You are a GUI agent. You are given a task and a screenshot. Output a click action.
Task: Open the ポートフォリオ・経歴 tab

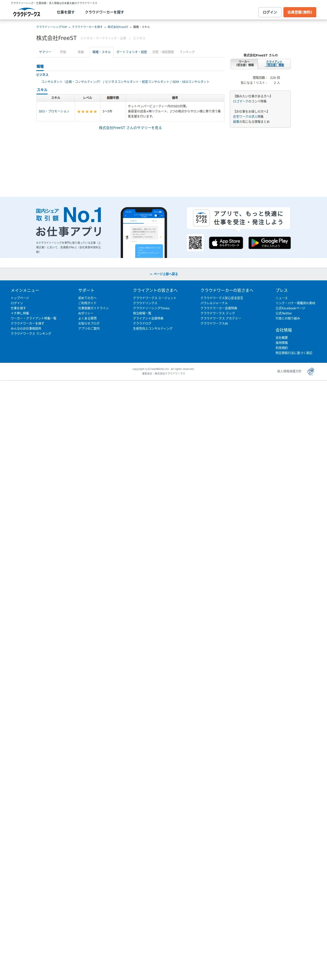131,52
